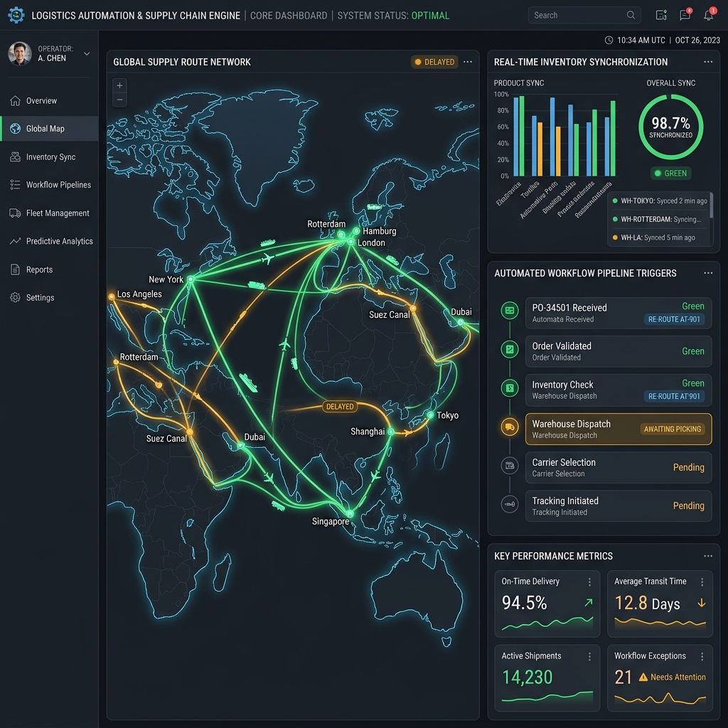The height and width of the screenshot is (728, 728).
Task: Select Global Map in the sidebar
Action: 49,129
